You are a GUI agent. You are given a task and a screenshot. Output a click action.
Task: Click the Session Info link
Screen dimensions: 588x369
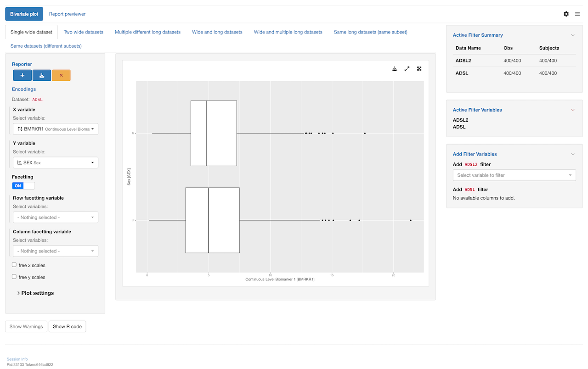tap(17, 359)
